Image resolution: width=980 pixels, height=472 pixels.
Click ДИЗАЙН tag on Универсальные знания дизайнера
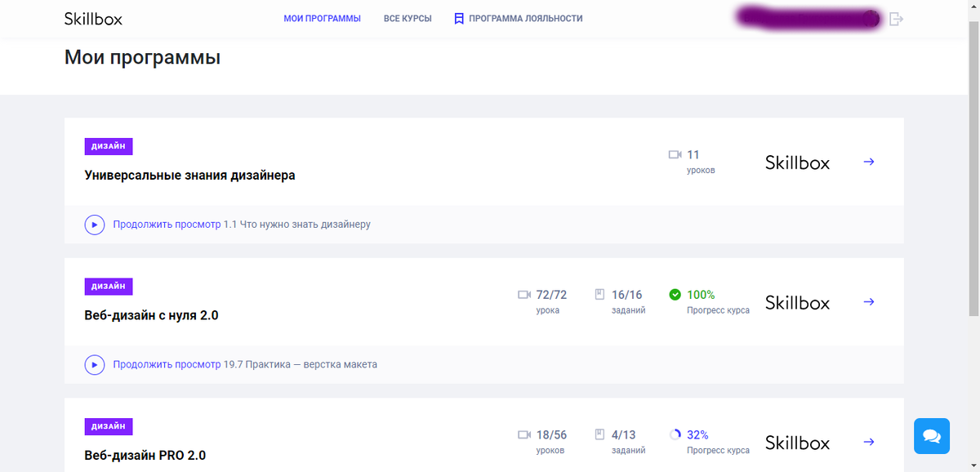point(109,146)
